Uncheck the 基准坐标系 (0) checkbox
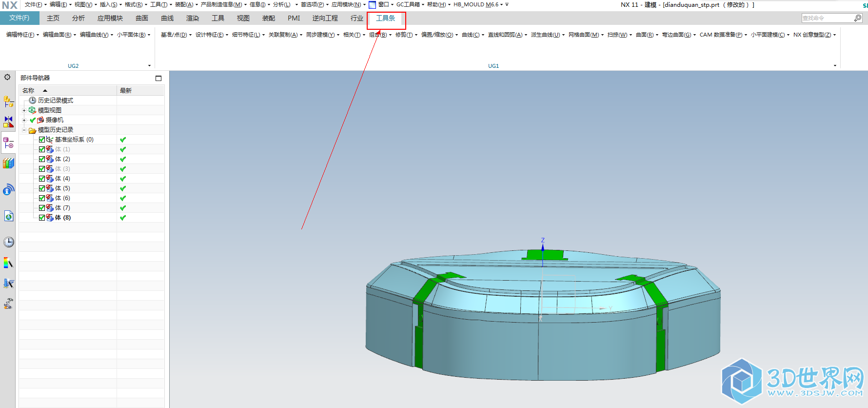The height and width of the screenshot is (408, 868). click(42, 140)
